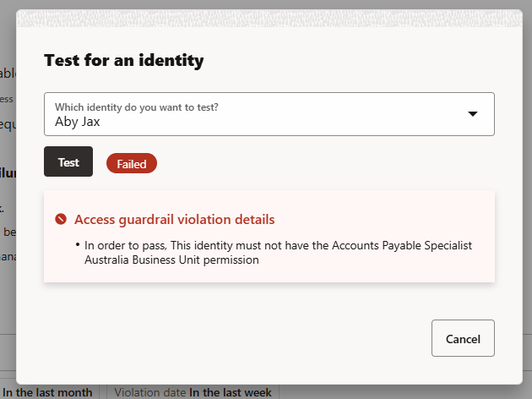
Task: Click the bullet point before the violation message
Action: coord(78,245)
